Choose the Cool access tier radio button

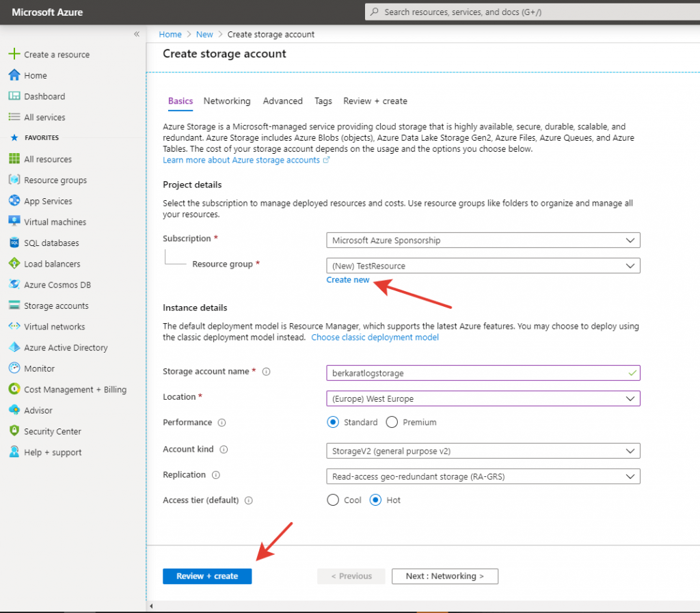pyautogui.click(x=333, y=500)
